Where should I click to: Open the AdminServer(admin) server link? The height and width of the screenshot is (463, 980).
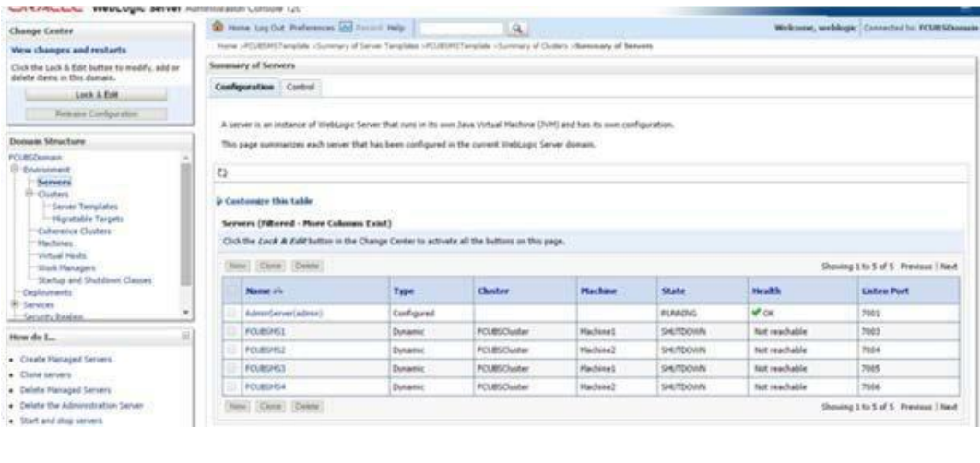pyautogui.click(x=284, y=313)
